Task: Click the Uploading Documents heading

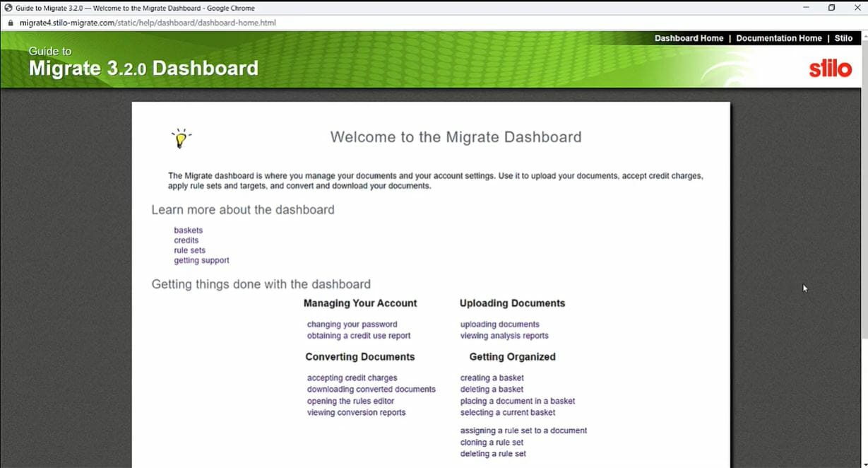Action: click(512, 303)
